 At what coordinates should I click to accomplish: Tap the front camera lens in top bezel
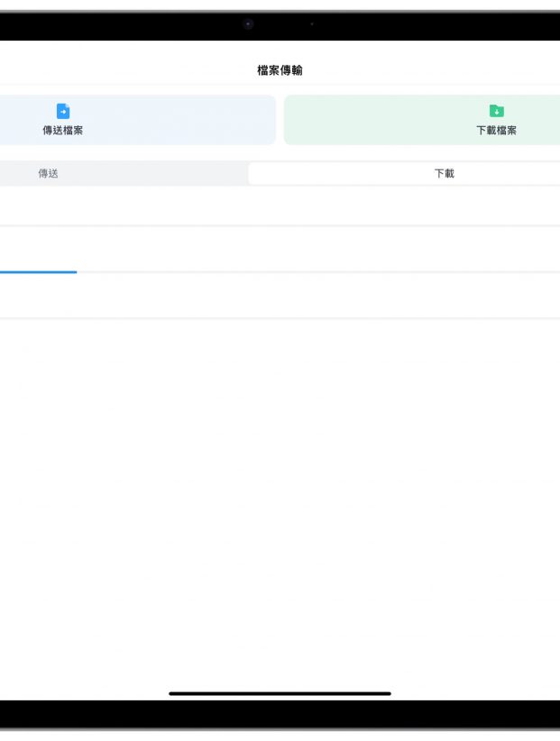pos(248,24)
